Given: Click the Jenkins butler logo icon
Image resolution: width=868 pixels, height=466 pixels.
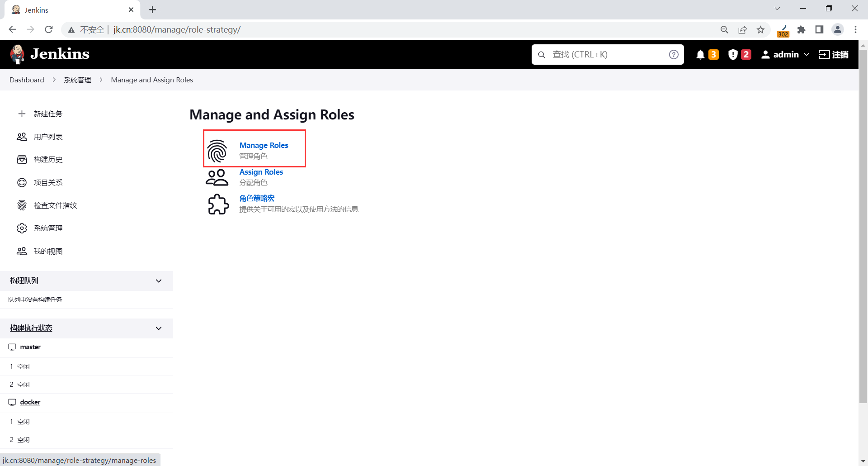Looking at the screenshot, I should (x=17, y=54).
